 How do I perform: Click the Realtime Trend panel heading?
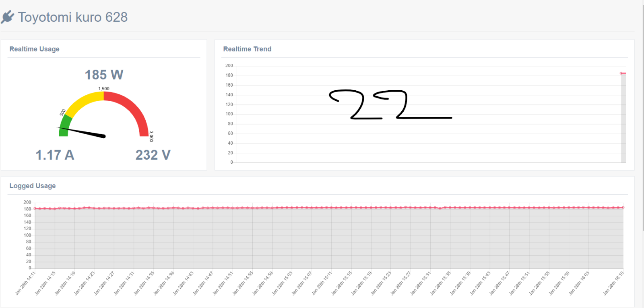[247, 49]
